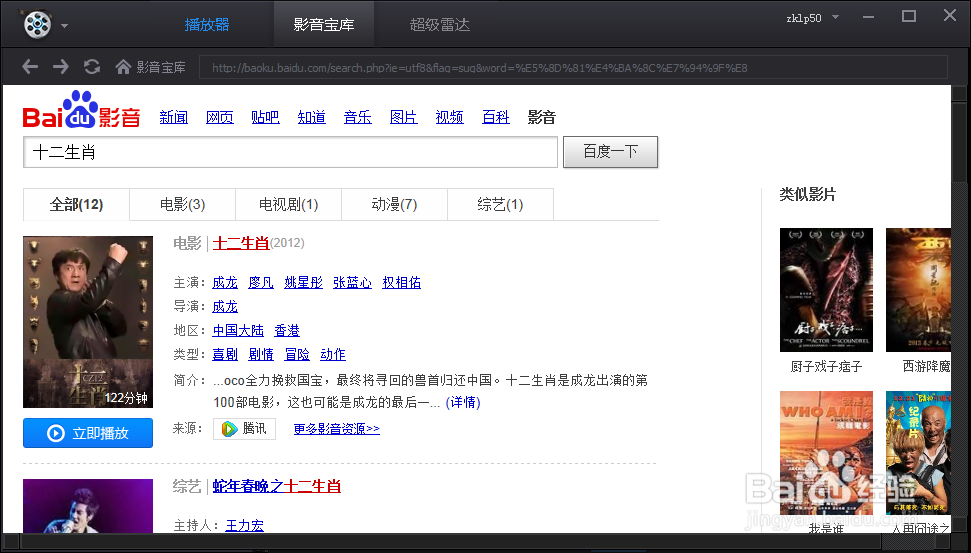971x553 pixels.
Task: Open 蛇年春晚之十二生肖 title link
Action: (277, 486)
